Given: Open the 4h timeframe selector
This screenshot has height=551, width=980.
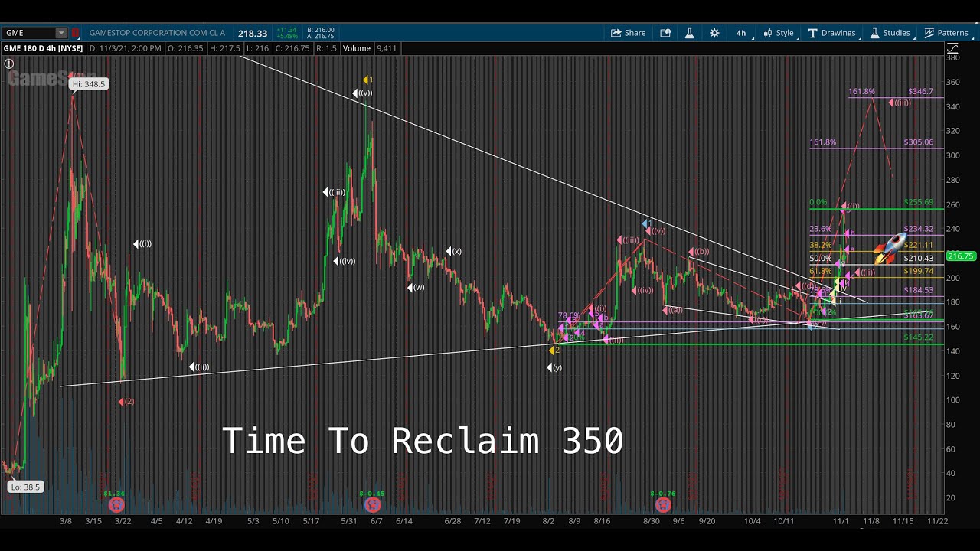Looking at the screenshot, I should tap(741, 33).
